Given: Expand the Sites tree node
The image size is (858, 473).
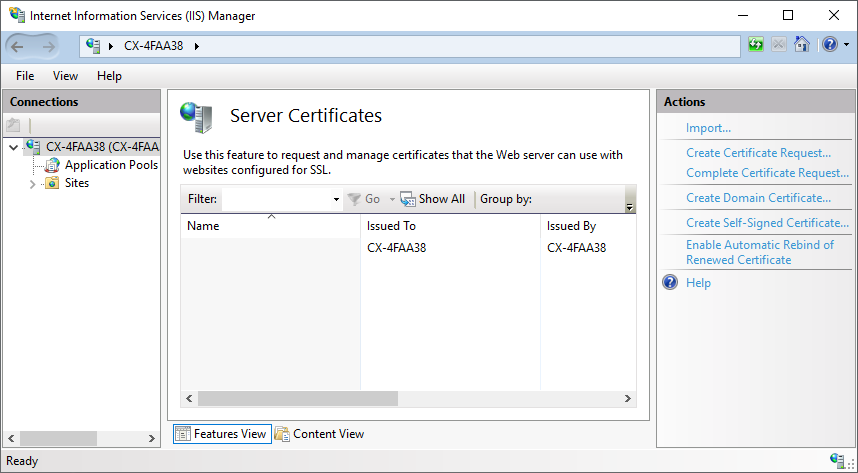Looking at the screenshot, I should point(32,184).
